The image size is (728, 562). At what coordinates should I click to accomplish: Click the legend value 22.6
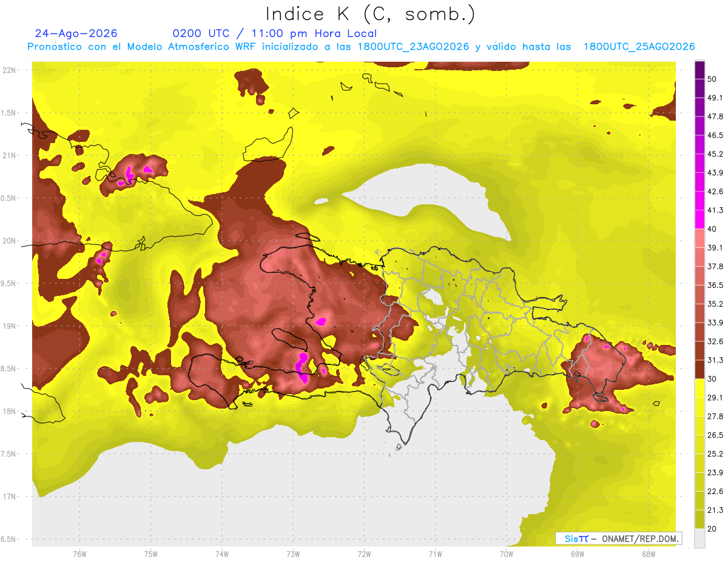[716, 491]
